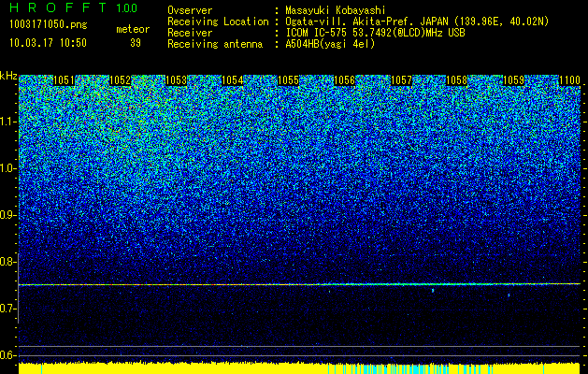588x374 pixels.
Task: Click the version number "1.0.0"
Action: click(x=127, y=8)
